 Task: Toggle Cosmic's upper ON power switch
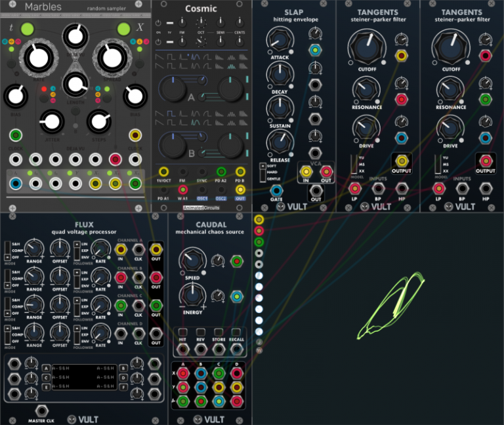click(158, 23)
